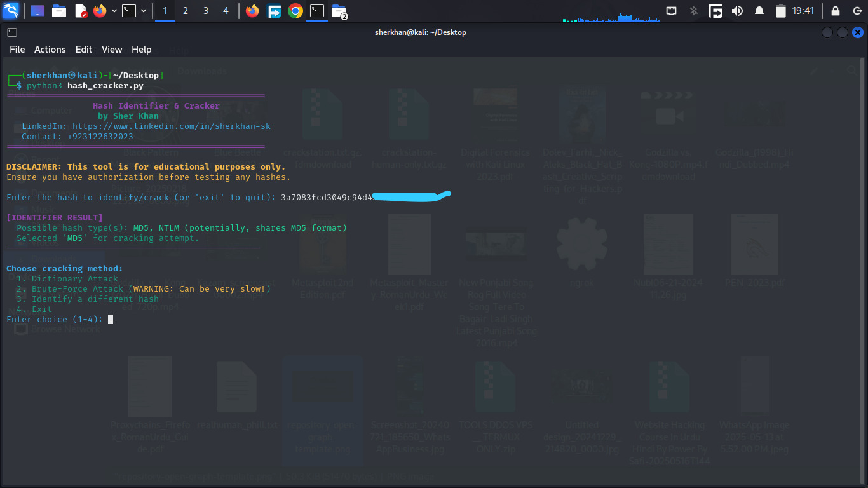
Task: Toggle the Bluetooth tray icon
Action: 694,11
